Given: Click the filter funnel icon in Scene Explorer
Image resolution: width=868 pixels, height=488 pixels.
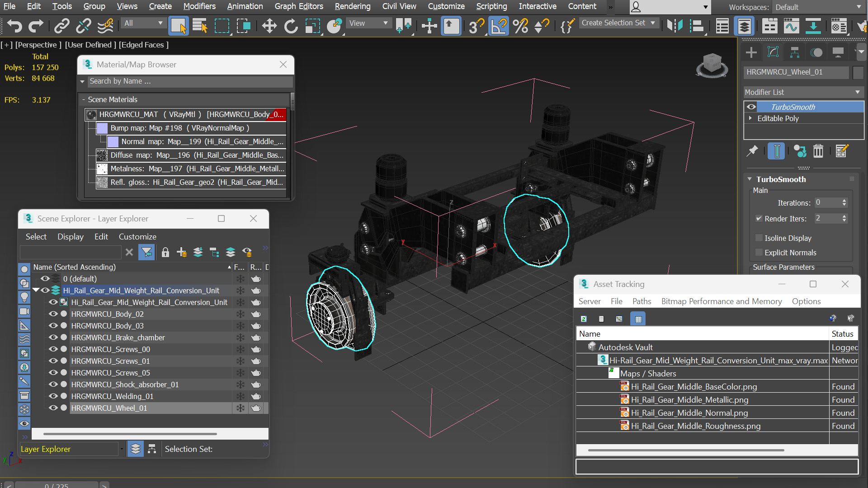Looking at the screenshot, I should 146,252.
